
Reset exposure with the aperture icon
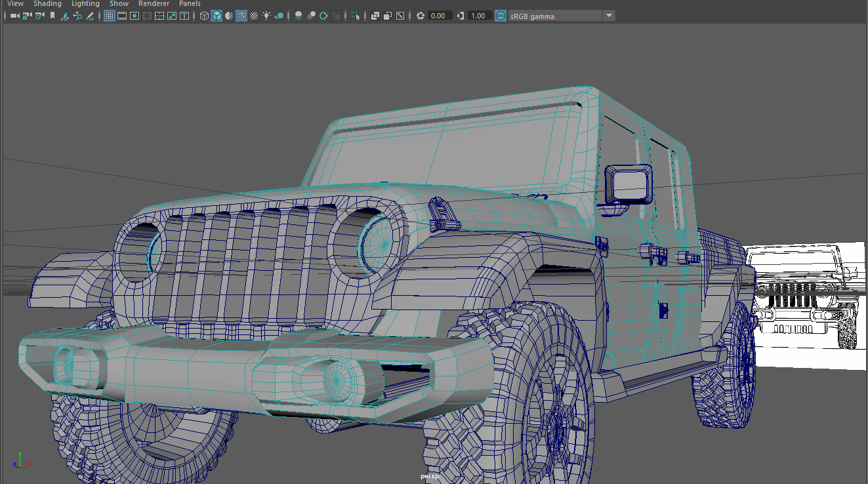[x=421, y=16]
